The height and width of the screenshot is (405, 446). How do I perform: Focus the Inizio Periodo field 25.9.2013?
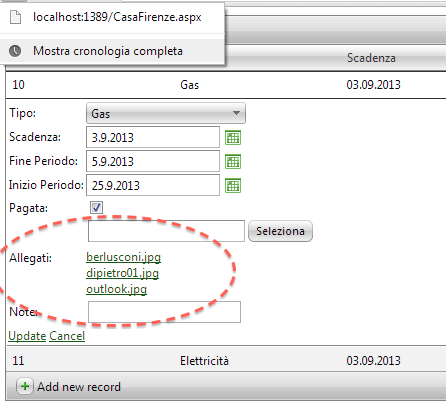pos(153,185)
